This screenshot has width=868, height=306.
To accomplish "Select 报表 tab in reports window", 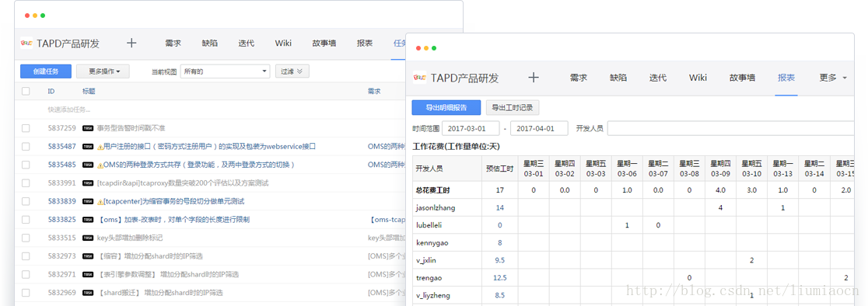I will click(786, 78).
